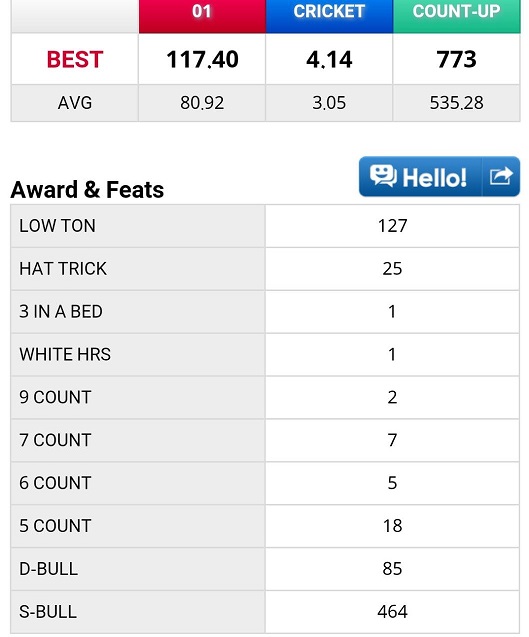
Task: Select the 01 column tab
Action: click(202, 16)
